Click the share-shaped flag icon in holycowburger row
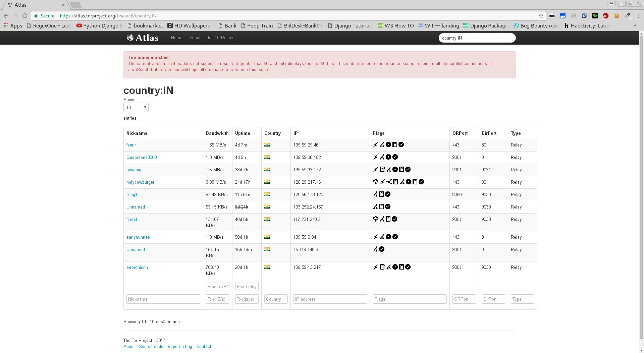The image size is (644, 353). click(389, 182)
